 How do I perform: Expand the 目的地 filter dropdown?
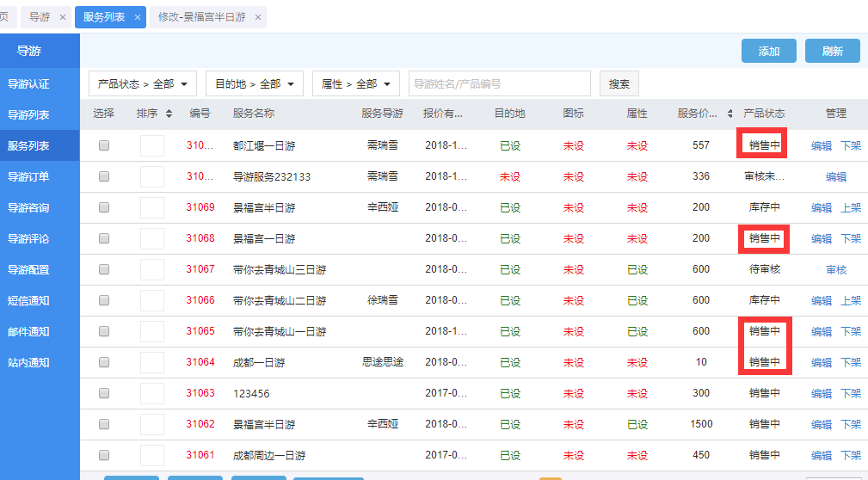point(254,83)
